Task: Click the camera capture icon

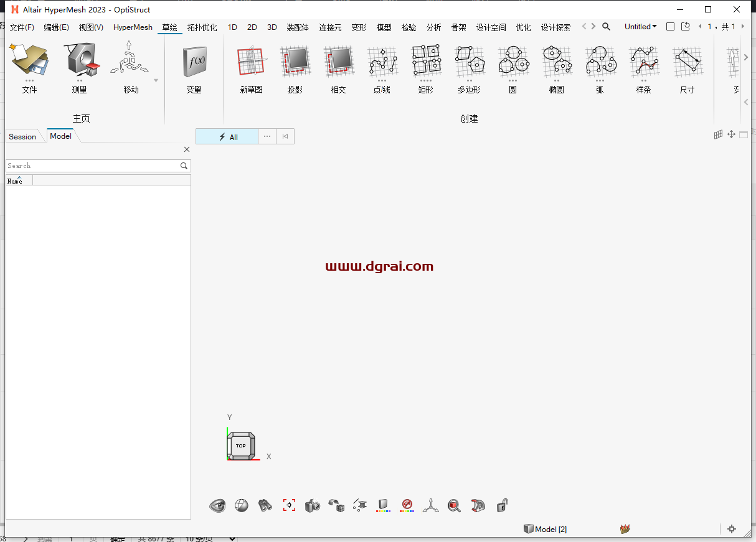Action: 313,505
